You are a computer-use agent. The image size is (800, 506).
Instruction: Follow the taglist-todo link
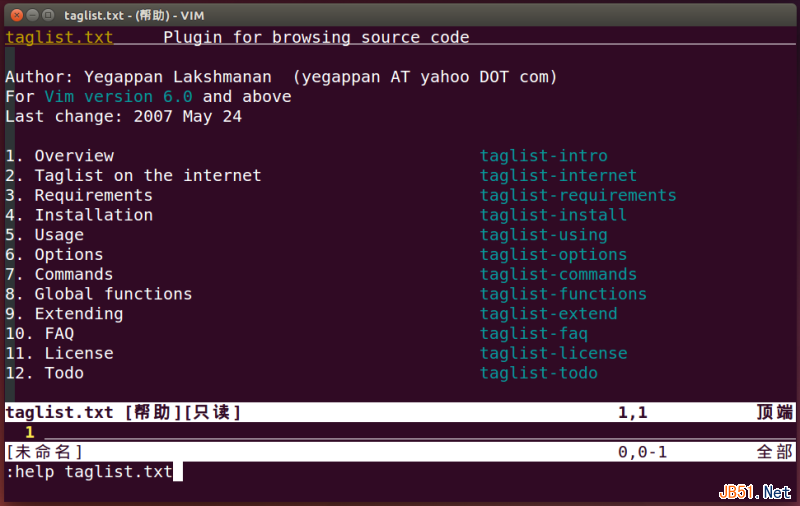pyautogui.click(x=538, y=373)
